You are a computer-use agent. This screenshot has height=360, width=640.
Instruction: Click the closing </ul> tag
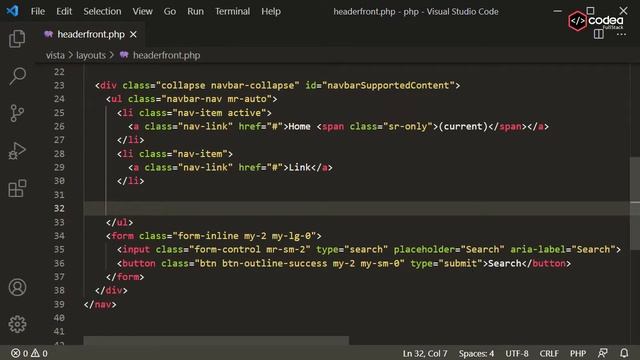[119, 222]
